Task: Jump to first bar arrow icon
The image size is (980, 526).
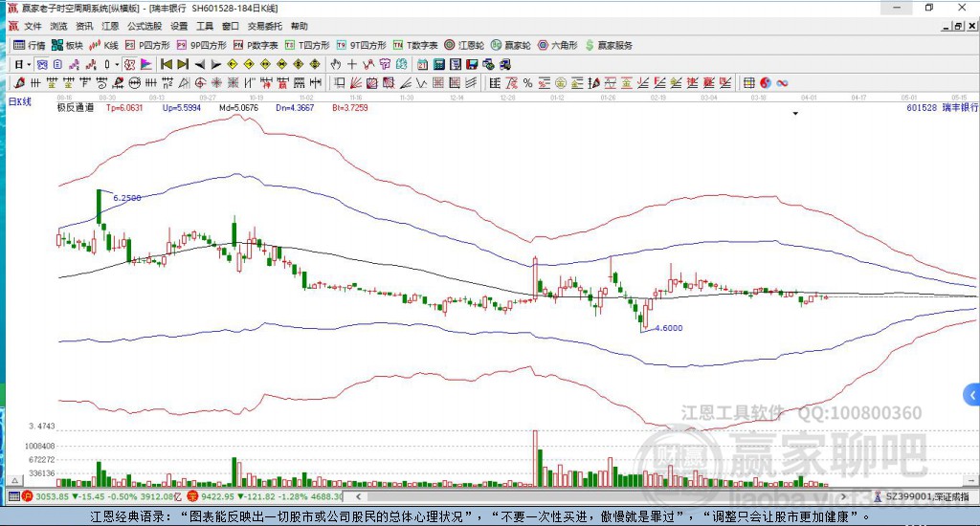Action: click(x=167, y=64)
